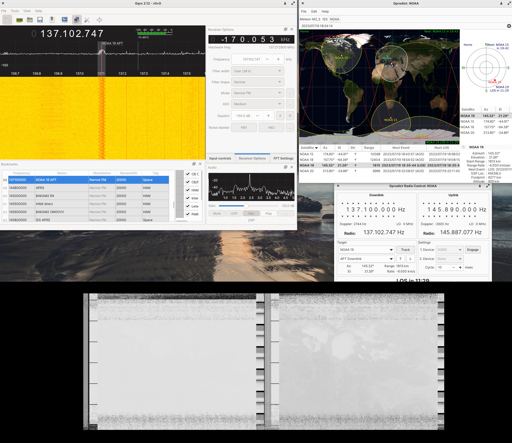The height and width of the screenshot is (443, 512).
Task: Toggle the last visible tag checkbox
Action: (188, 214)
